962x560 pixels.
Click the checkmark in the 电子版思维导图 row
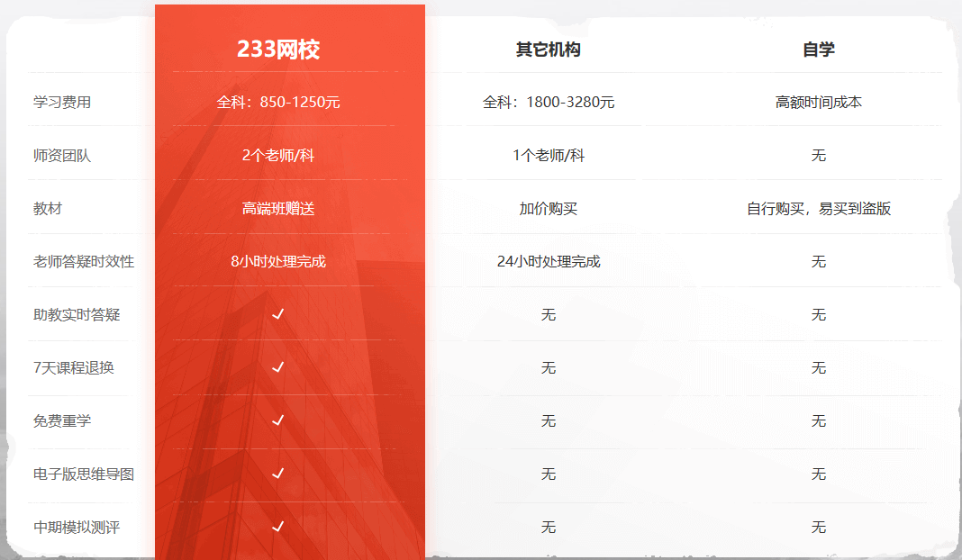pyautogui.click(x=278, y=473)
